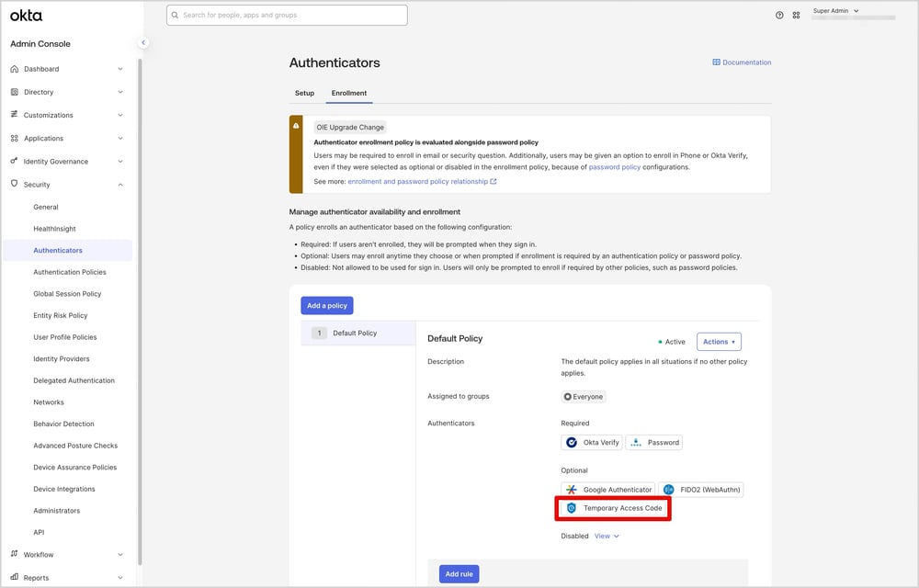Open Global Session Policy
Viewport: 919px width, 588px height.
(x=67, y=293)
